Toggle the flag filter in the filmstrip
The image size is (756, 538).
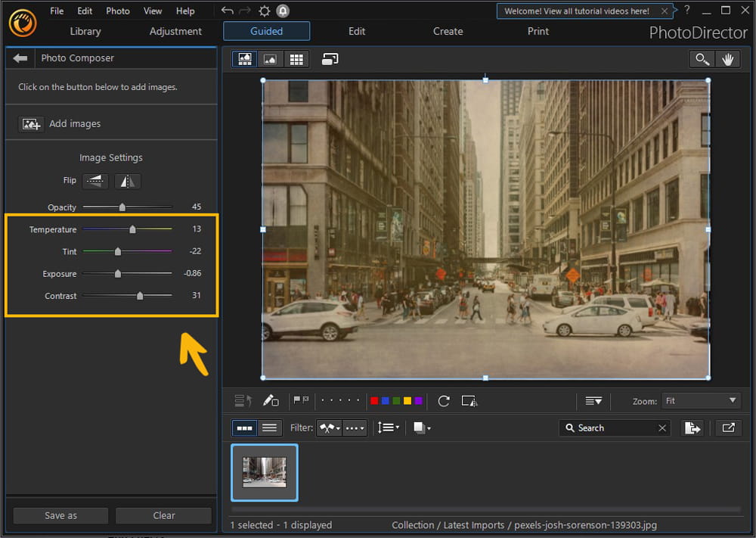(x=330, y=428)
